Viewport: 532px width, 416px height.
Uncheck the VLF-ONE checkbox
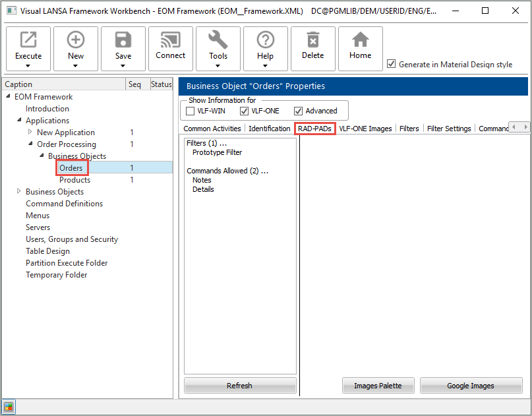(x=245, y=111)
